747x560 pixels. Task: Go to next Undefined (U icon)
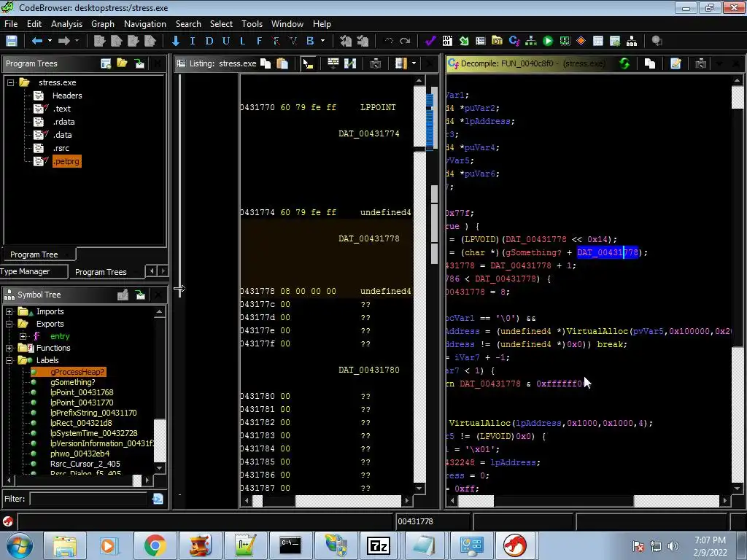click(226, 41)
